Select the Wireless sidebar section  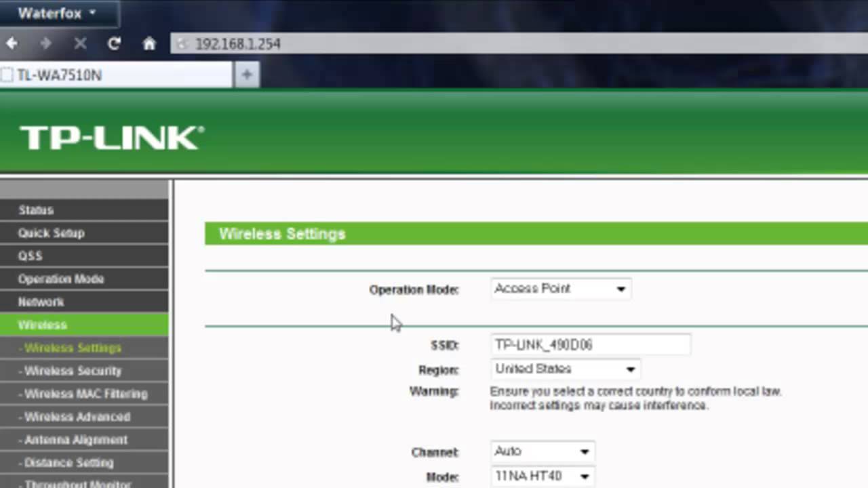point(84,325)
